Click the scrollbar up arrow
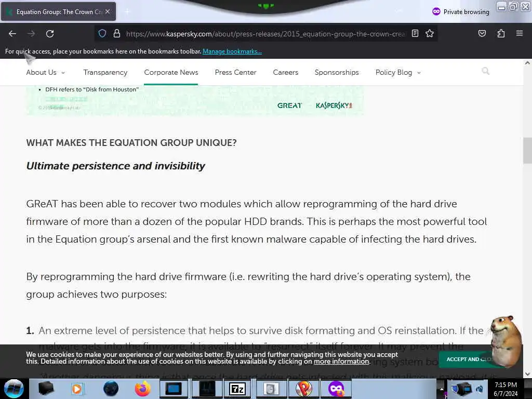The width and height of the screenshot is (532, 399). point(527,63)
